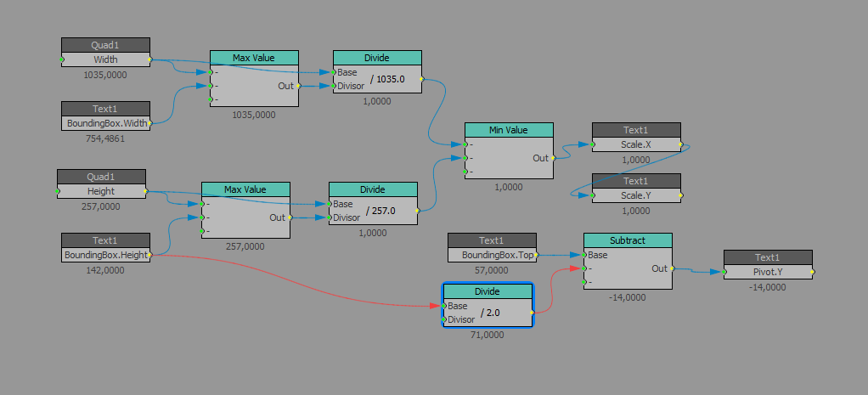The image size is (868, 395).
Task: Click output port of Divide / 2.0 node
Action: [x=532, y=313]
